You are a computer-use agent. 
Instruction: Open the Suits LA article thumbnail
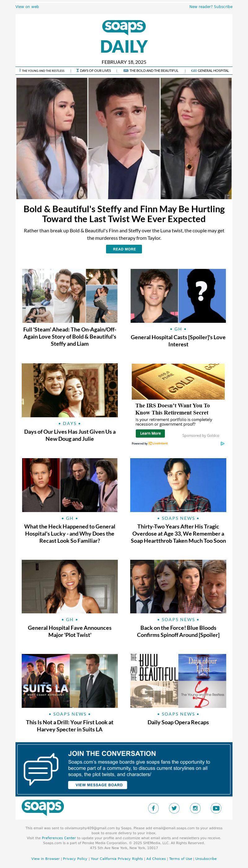69,681
